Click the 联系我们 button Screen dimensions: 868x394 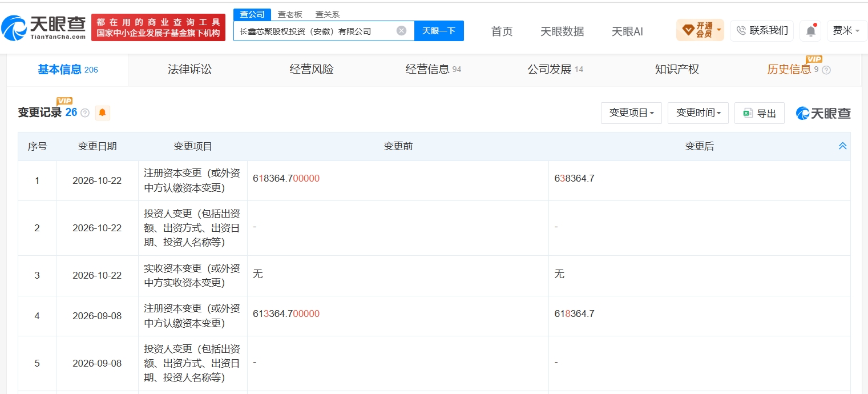(x=762, y=31)
